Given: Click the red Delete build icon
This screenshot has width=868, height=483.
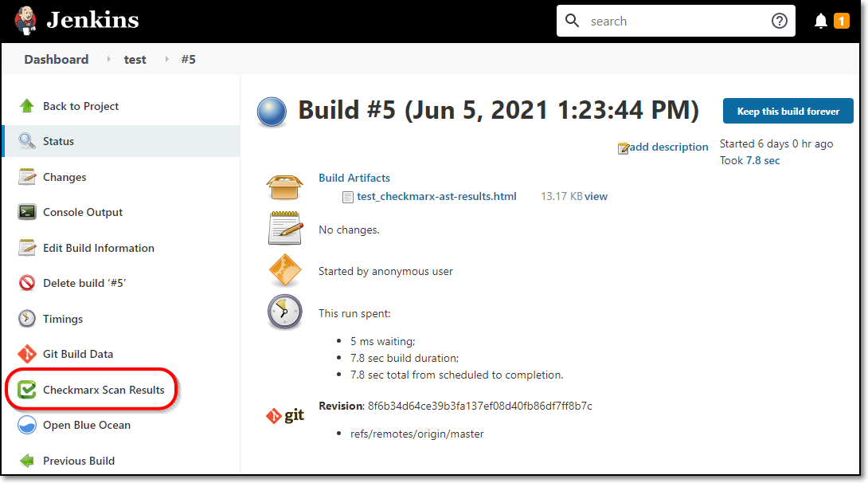Looking at the screenshot, I should click(26, 283).
